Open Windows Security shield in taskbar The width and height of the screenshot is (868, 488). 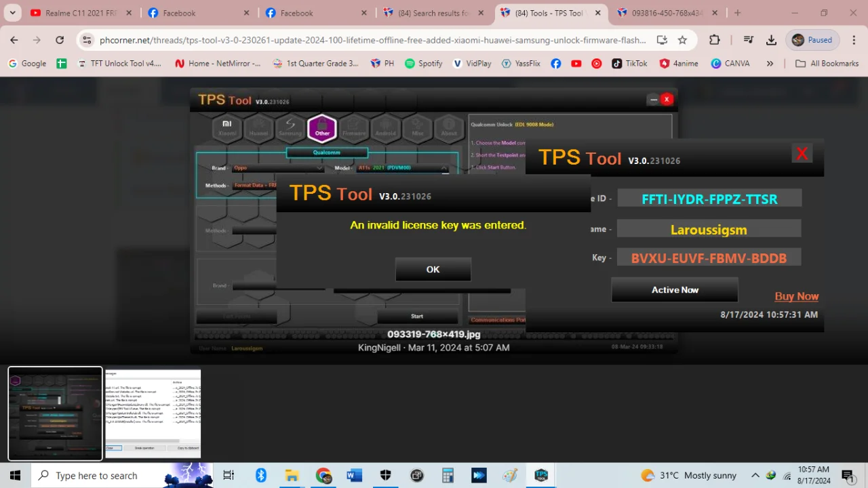[x=386, y=476]
